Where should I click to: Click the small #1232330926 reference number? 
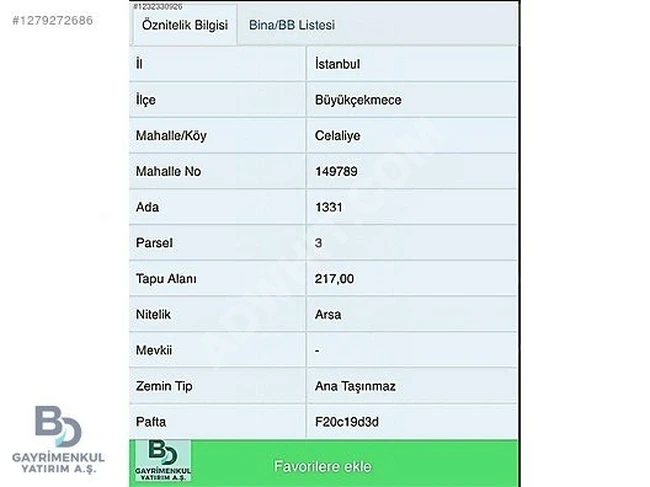(x=165, y=6)
